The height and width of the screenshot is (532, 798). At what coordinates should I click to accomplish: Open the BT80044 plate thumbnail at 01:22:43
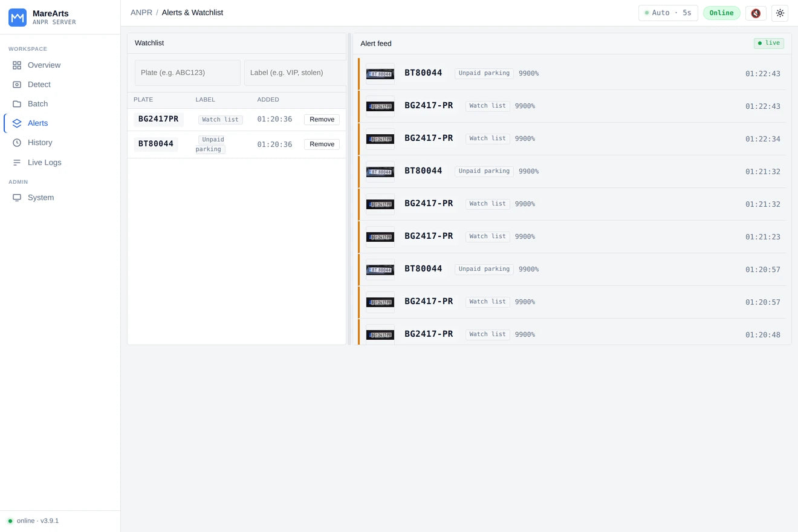[x=380, y=74]
